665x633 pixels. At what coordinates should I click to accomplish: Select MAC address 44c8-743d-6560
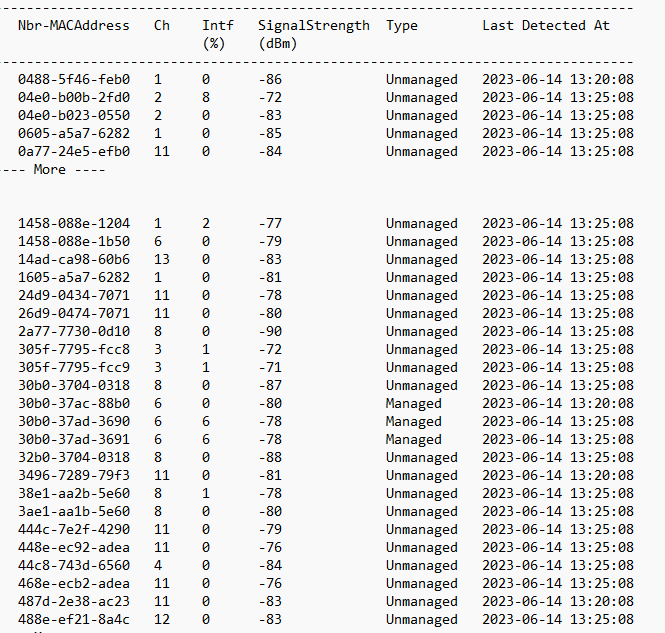pyautogui.click(x=73, y=566)
